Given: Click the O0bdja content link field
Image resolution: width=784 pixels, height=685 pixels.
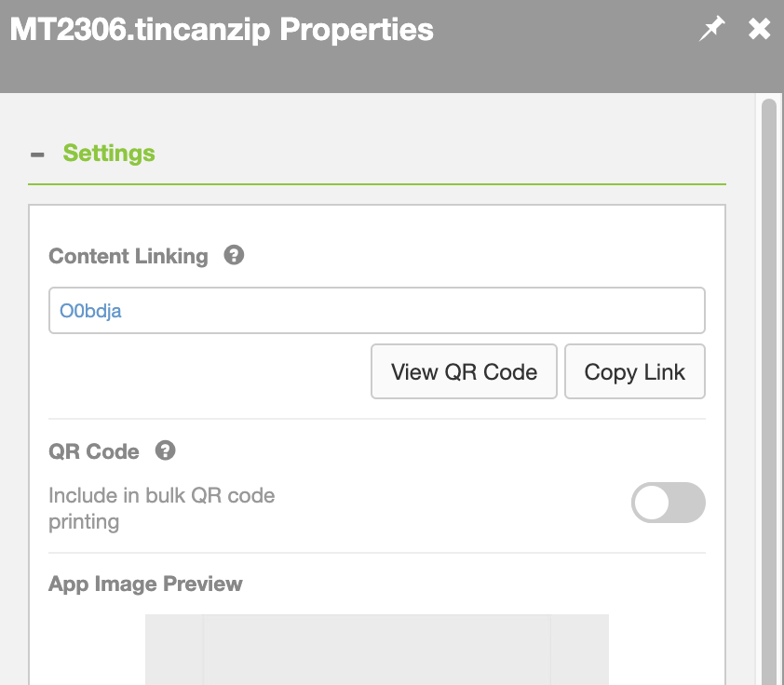Looking at the screenshot, I should click(377, 310).
